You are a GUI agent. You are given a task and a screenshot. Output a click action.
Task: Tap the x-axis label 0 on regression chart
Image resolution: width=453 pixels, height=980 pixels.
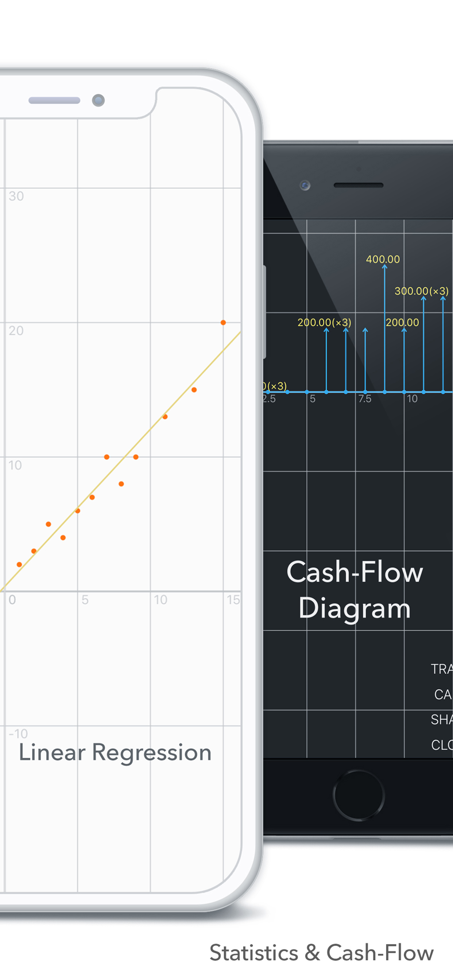point(12,600)
